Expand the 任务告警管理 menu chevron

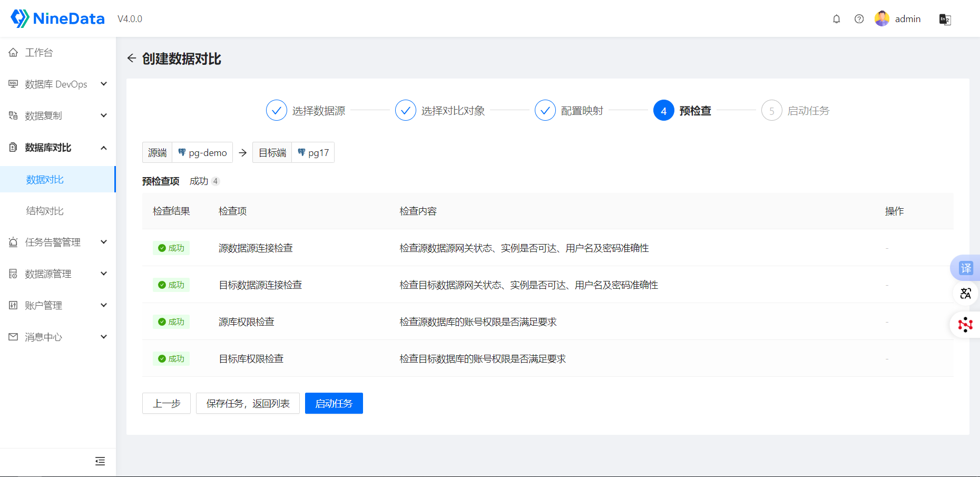(x=104, y=242)
